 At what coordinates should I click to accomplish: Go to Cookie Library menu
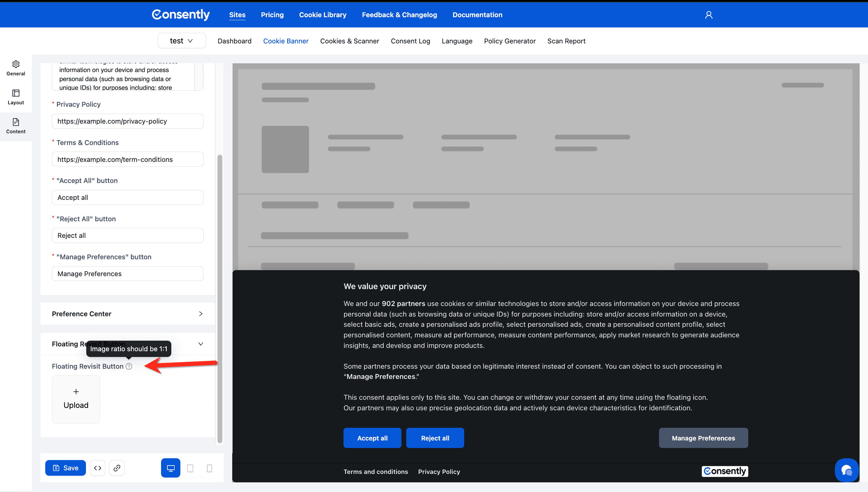[x=322, y=15]
